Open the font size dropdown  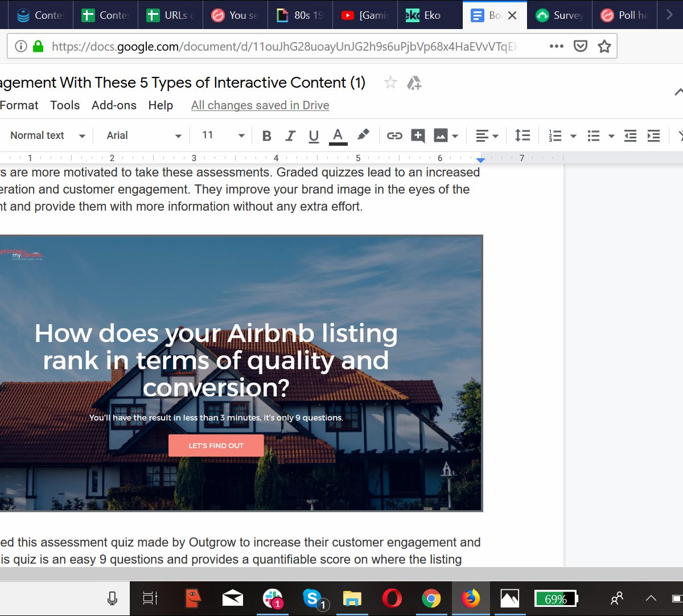tap(223, 135)
